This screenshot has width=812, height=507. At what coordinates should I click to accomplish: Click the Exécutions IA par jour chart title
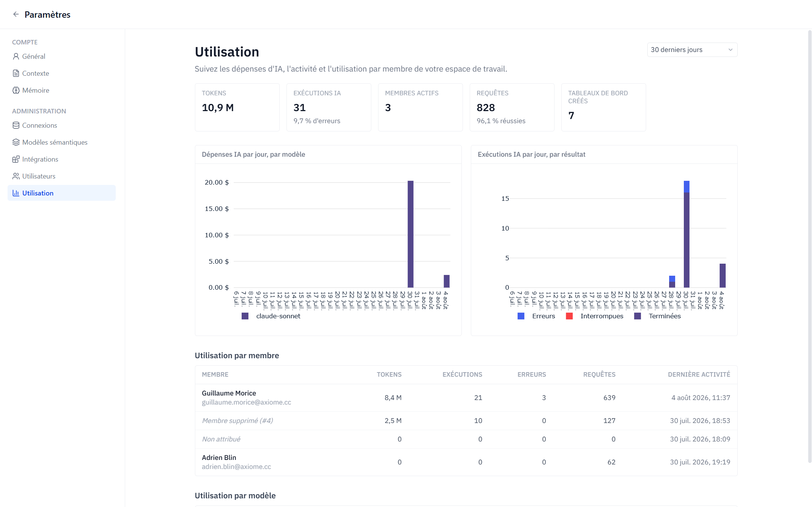click(x=532, y=154)
